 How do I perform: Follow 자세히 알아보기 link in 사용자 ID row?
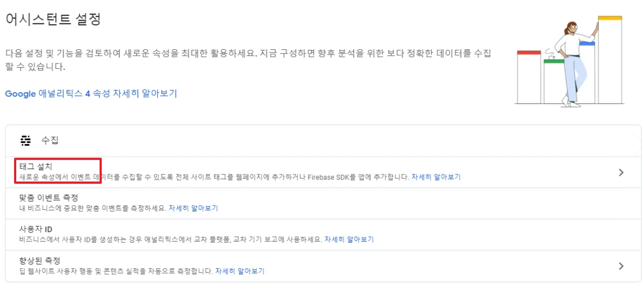(349, 239)
